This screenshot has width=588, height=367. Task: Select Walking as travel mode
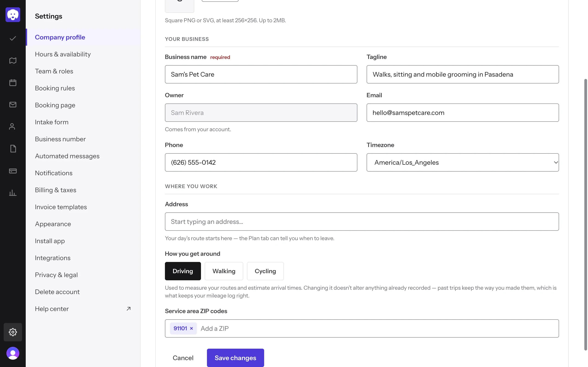pos(224,271)
